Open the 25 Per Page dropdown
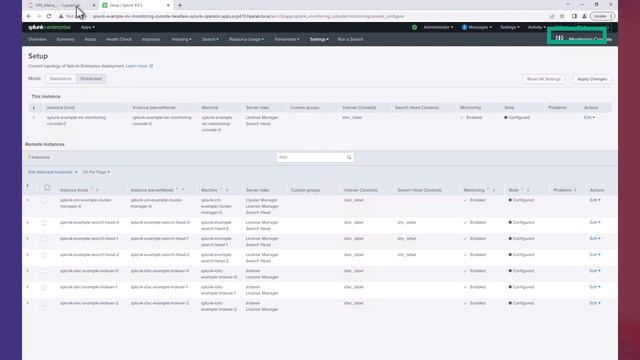This screenshot has height=360, width=640. coord(96,172)
